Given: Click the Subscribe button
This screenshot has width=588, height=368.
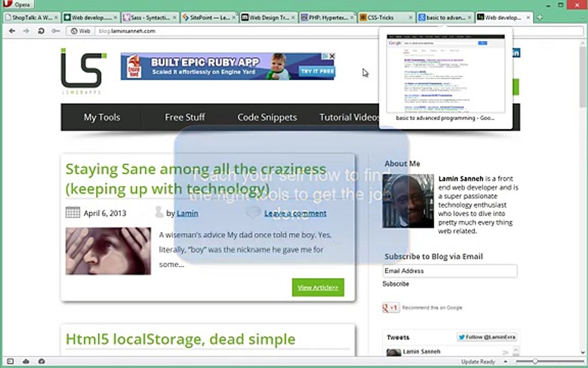Looking at the screenshot, I should point(396,284).
